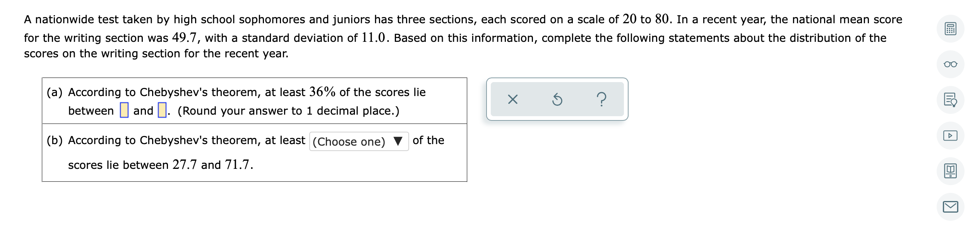This screenshot has height=244, width=980.
Task: Click the answer toolbar panel
Action: tap(557, 100)
